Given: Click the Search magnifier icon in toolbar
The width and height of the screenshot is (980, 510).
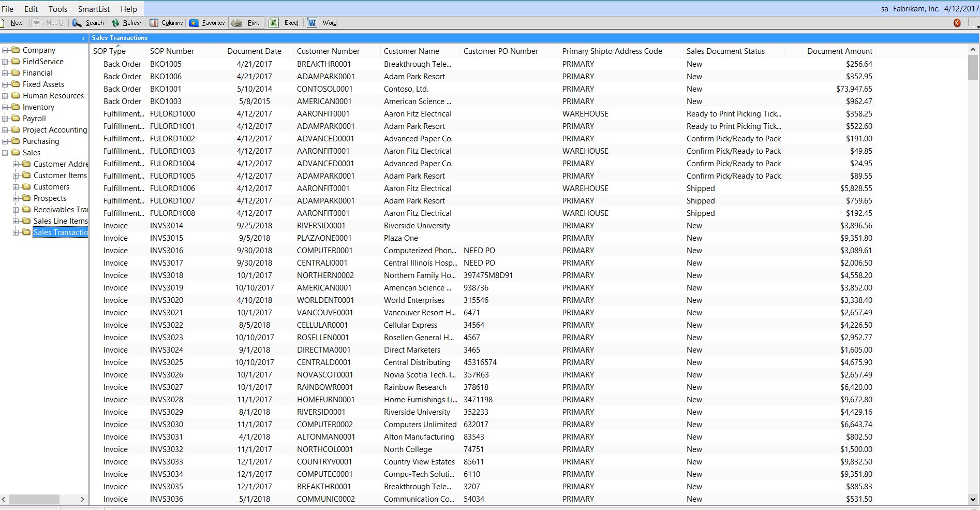Looking at the screenshot, I should [x=77, y=23].
